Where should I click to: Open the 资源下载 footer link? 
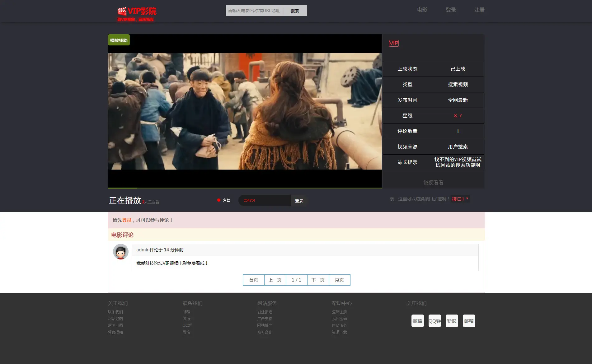pos(340,332)
